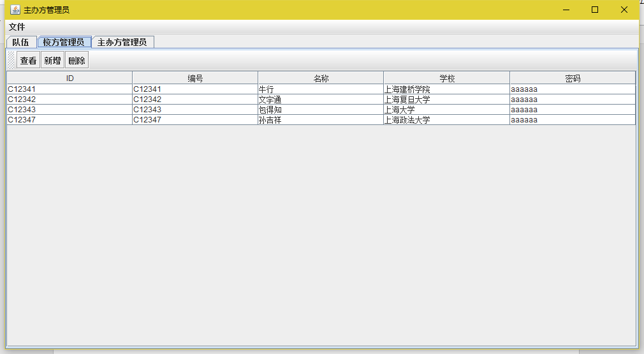Viewport: 644px width, 354px height.
Task: Click password cell in 孙吉祥 row
Action: [573, 120]
